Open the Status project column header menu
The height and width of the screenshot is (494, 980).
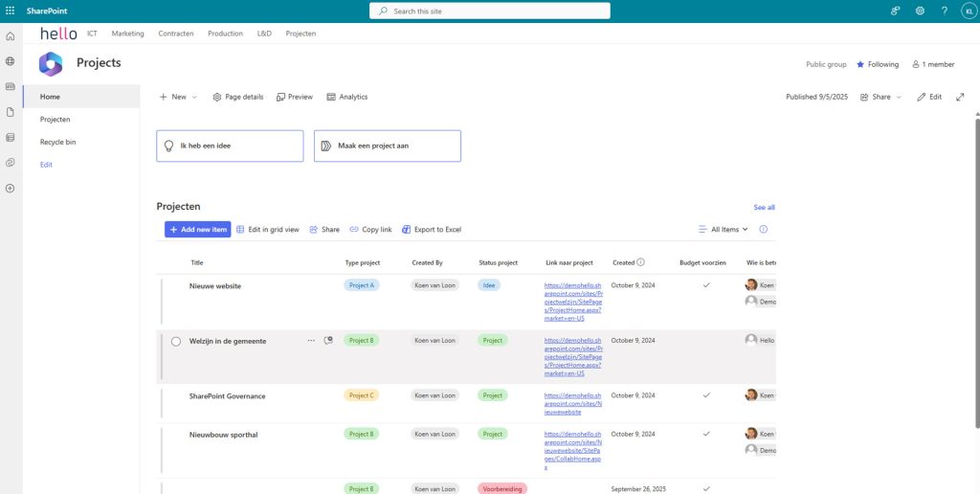coord(498,262)
